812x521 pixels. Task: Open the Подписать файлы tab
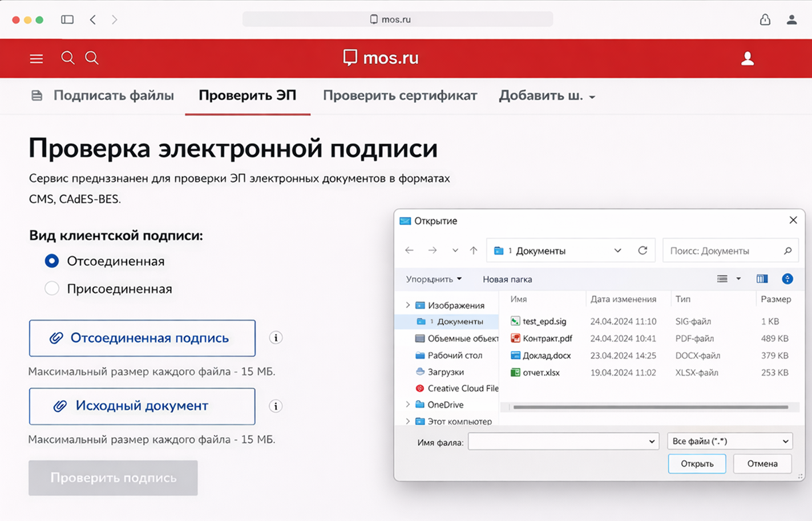click(114, 95)
